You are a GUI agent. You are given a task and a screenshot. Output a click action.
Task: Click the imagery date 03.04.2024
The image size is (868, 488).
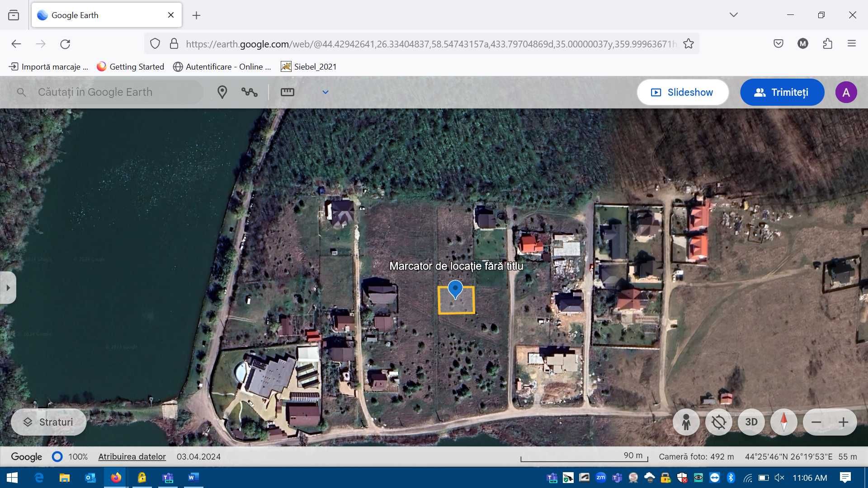(x=198, y=456)
